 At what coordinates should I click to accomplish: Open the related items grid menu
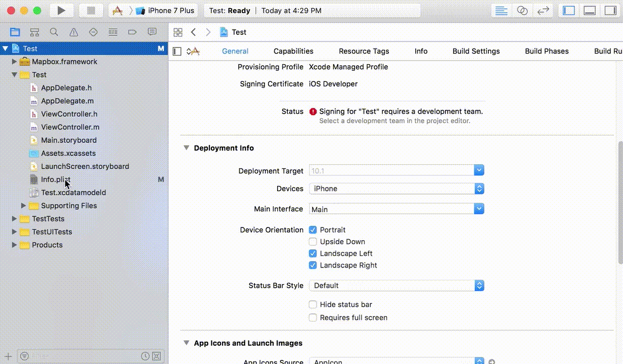pos(178,32)
